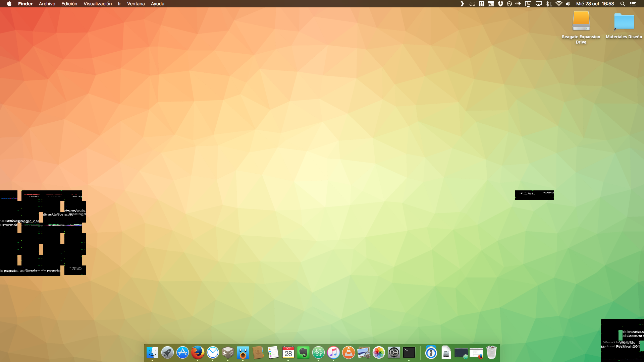Screen dimensions: 644x362
Task: Launch Evernote elephant icon in Dock
Action: [303, 353]
